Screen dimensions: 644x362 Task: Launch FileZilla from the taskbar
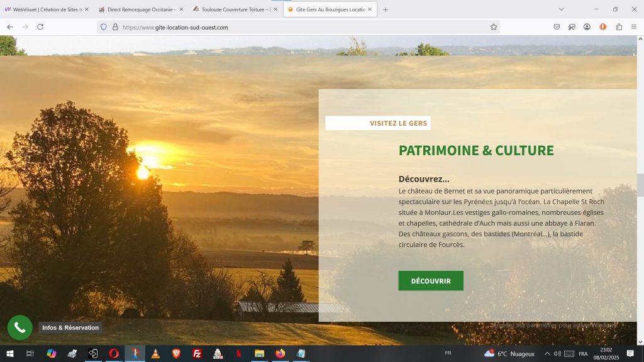tap(197, 353)
